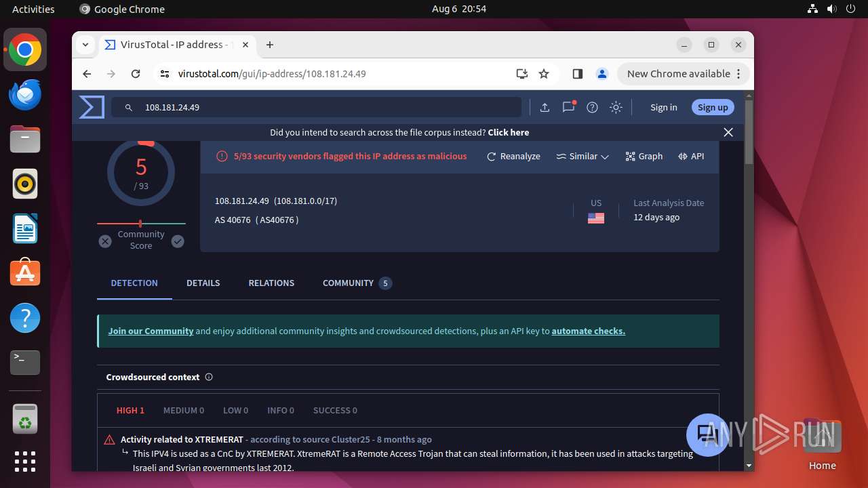Focus the VirusTotal search field
The height and width of the screenshot is (488, 868).
[x=317, y=107]
